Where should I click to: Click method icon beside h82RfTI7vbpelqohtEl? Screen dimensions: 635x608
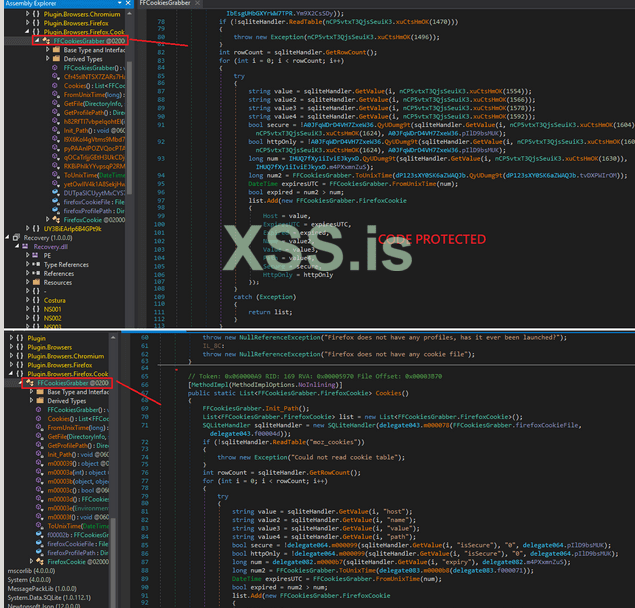click(x=55, y=121)
